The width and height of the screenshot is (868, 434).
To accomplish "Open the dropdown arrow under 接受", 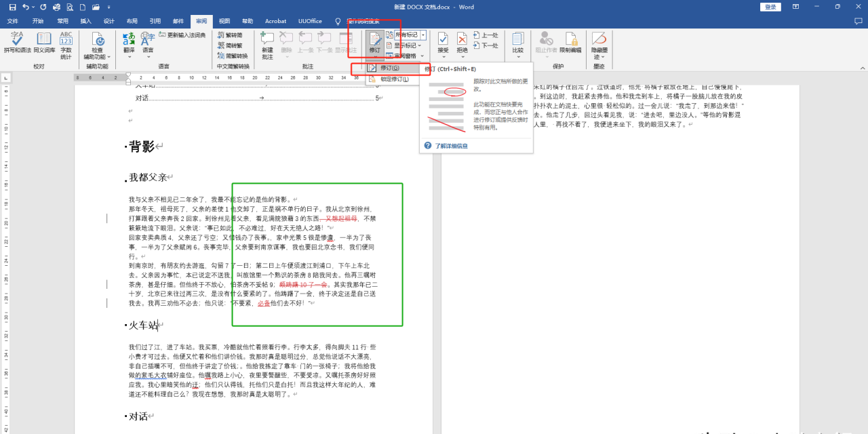I will click(x=443, y=57).
